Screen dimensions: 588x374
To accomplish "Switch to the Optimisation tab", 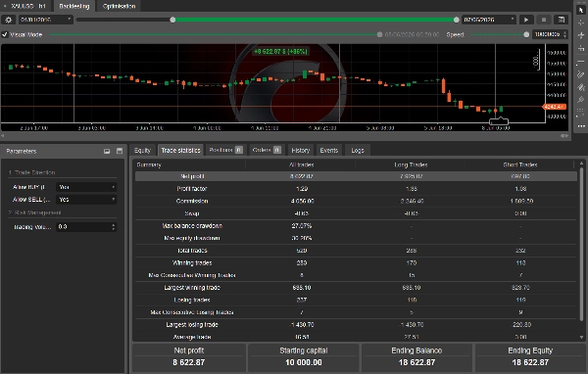I will click(119, 6).
